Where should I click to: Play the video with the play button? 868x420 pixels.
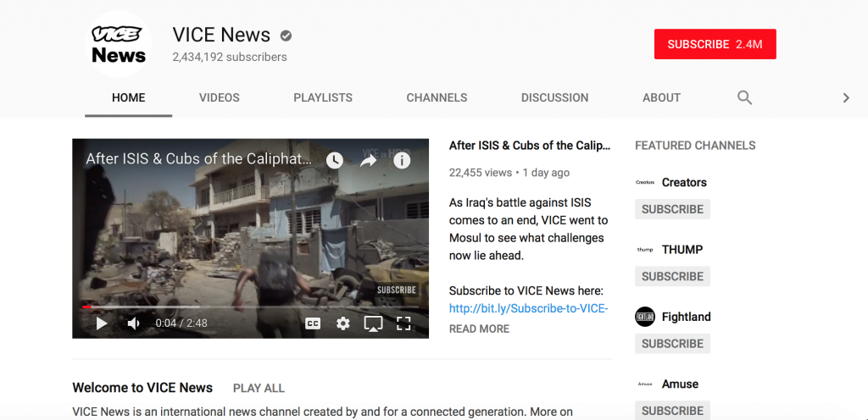click(x=101, y=323)
